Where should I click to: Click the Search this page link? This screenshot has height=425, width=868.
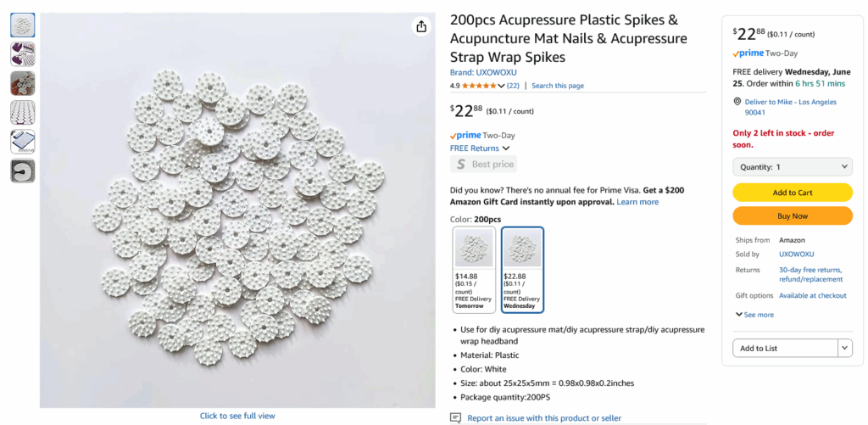click(x=558, y=86)
